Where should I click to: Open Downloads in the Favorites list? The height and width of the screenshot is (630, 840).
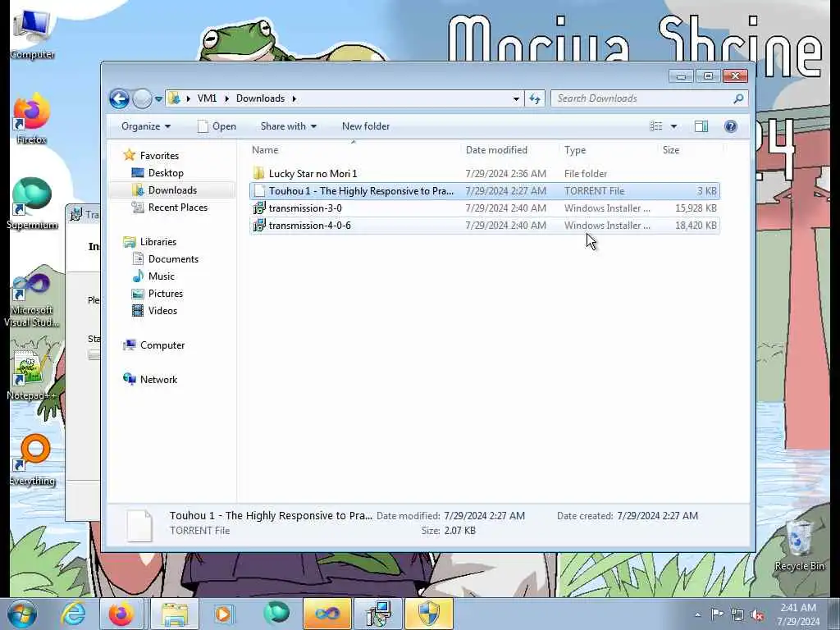click(x=172, y=190)
